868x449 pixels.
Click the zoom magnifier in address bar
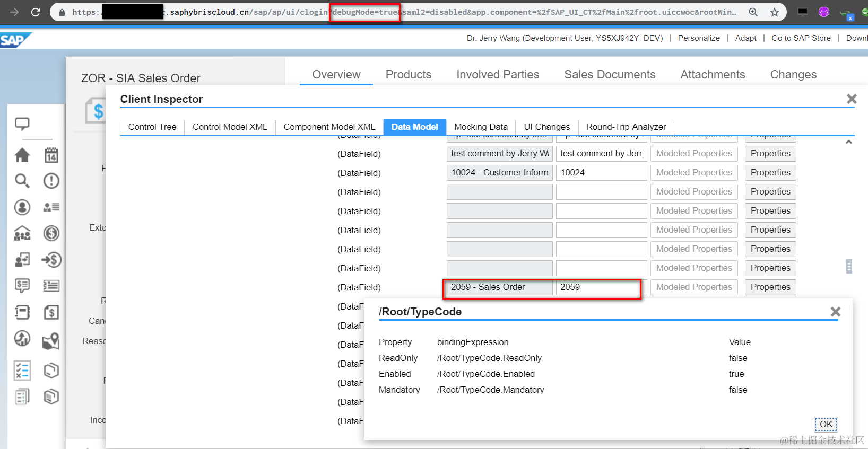click(x=753, y=12)
